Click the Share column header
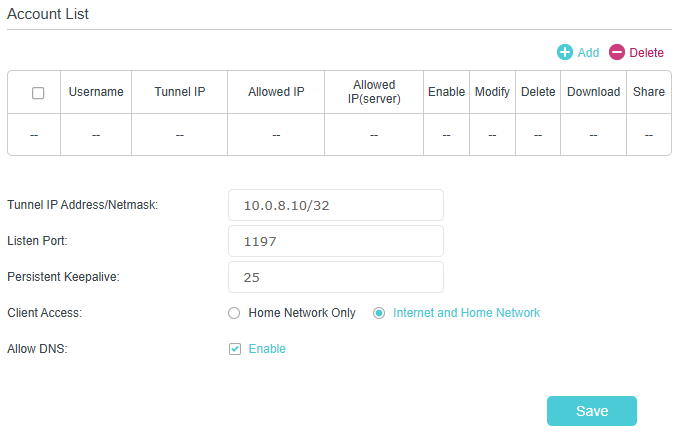 click(x=649, y=92)
